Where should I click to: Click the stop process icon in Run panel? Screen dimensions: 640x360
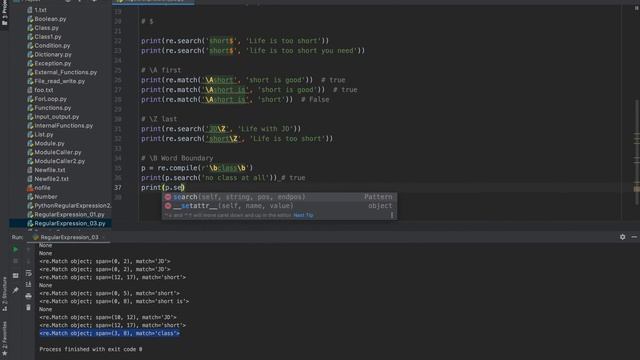(16, 261)
